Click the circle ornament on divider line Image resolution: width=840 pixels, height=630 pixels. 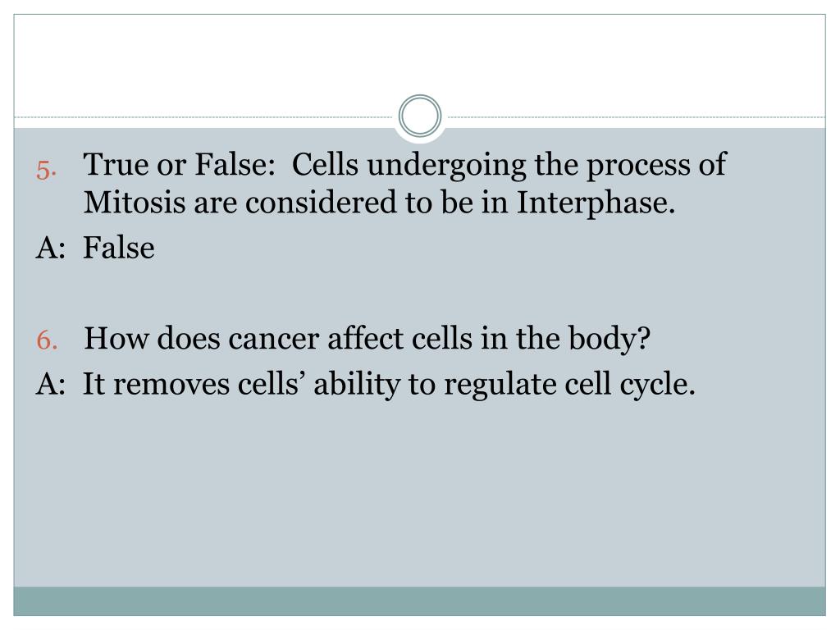coord(420,116)
